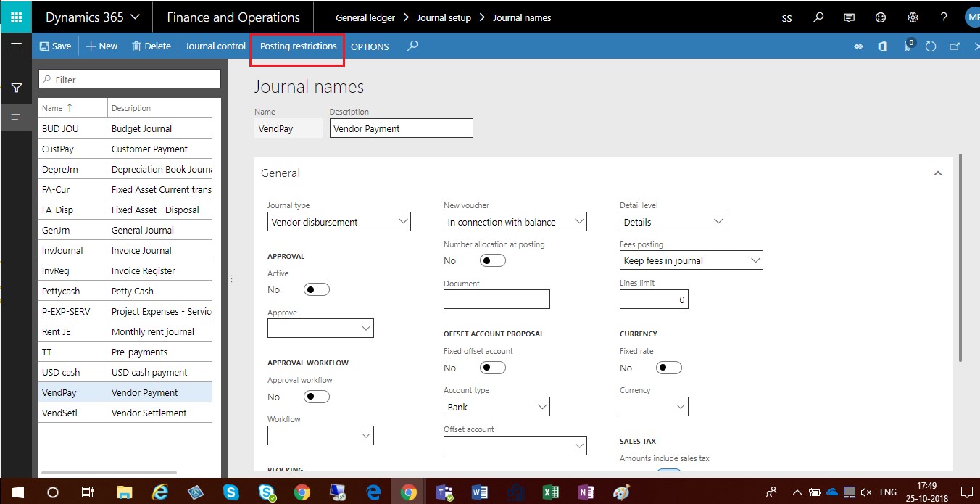Open Internet Explorer from taskbar
The width and height of the screenshot is (980, 504).
click(x=160, y=492)
